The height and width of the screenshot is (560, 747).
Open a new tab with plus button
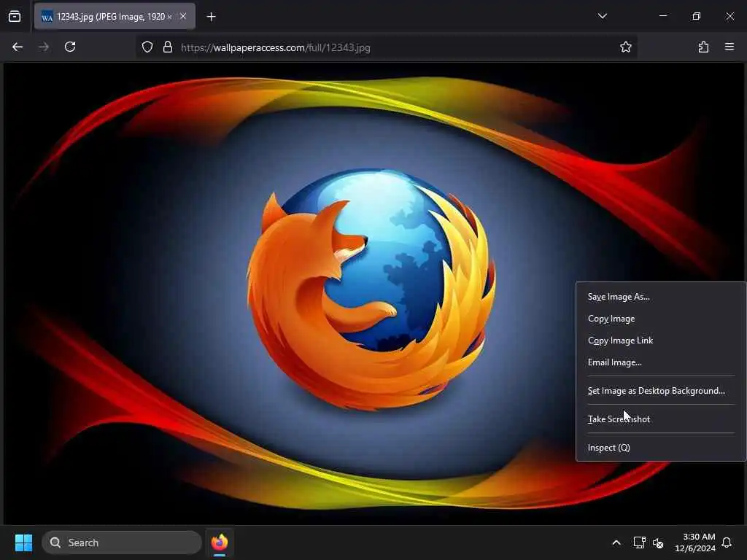pyautogui.click(x=211, y=17)
